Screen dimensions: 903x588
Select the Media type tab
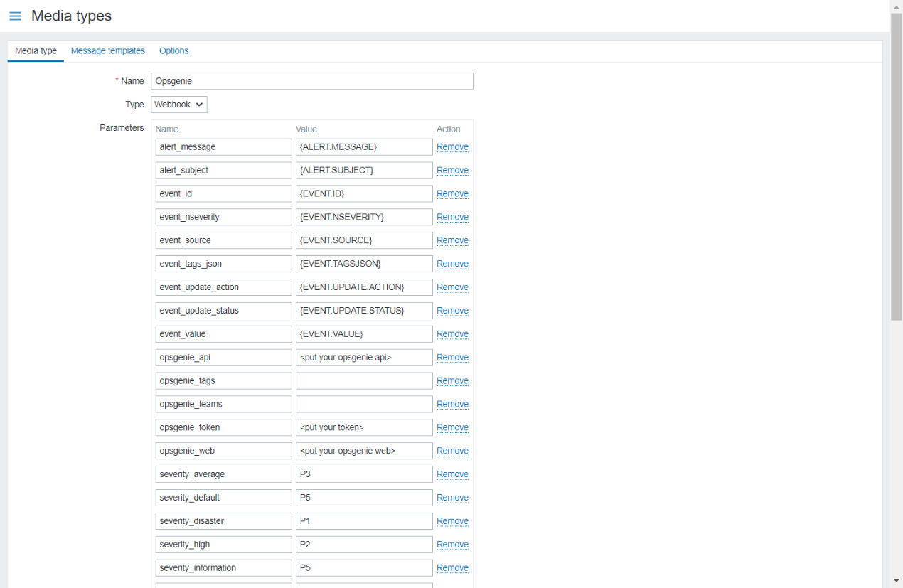[x=36, y=51]
